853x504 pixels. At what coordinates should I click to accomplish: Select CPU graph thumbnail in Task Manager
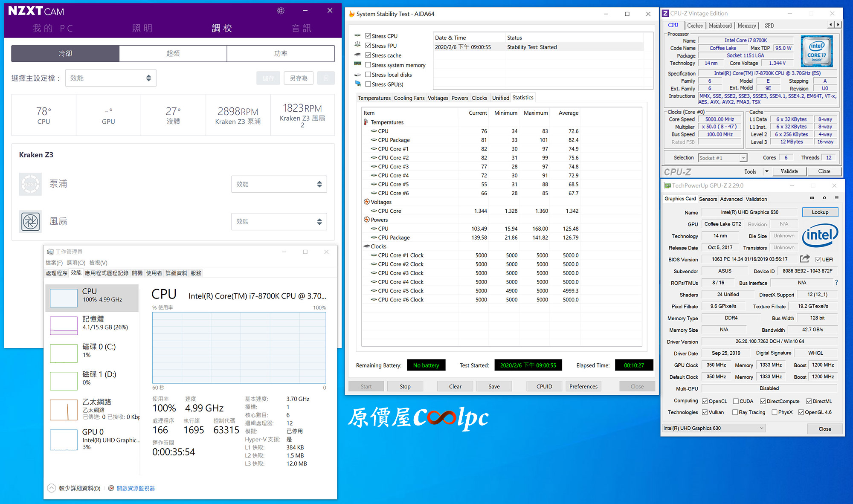click(x=64, y=298)
